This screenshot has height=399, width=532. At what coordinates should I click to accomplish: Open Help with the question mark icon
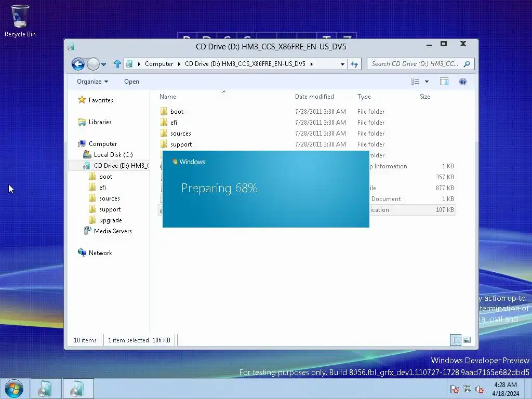(463, 82)
